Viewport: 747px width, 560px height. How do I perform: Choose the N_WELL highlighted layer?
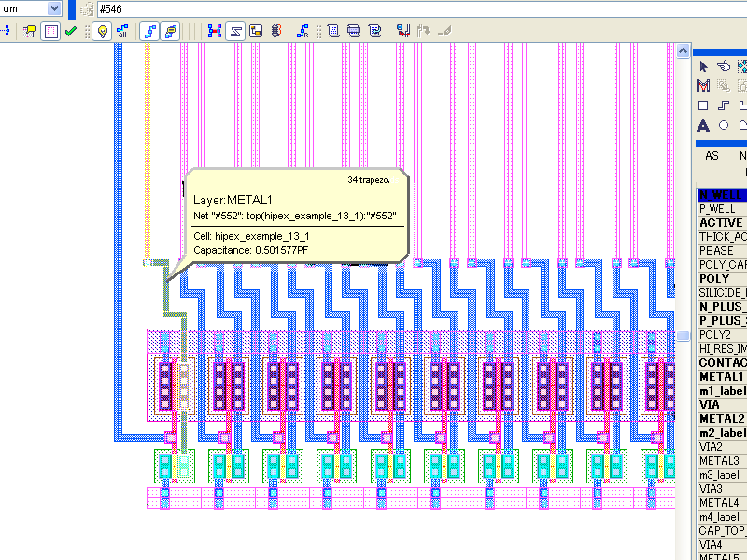(721, 195)
